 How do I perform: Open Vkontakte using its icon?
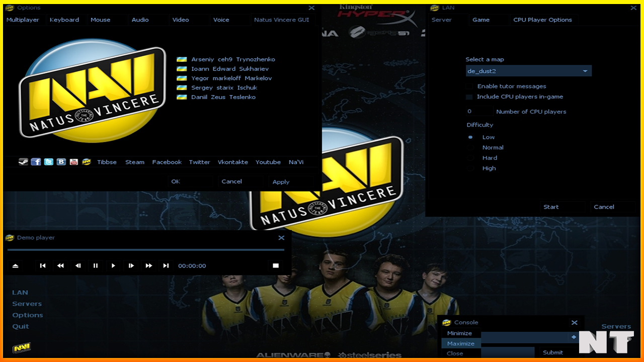coord(61,162)
